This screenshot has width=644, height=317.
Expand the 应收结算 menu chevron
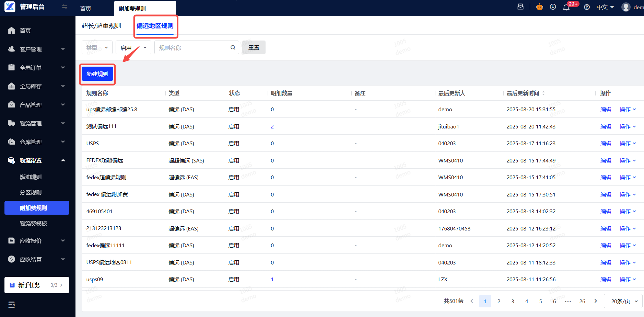[x=63, y=259]
